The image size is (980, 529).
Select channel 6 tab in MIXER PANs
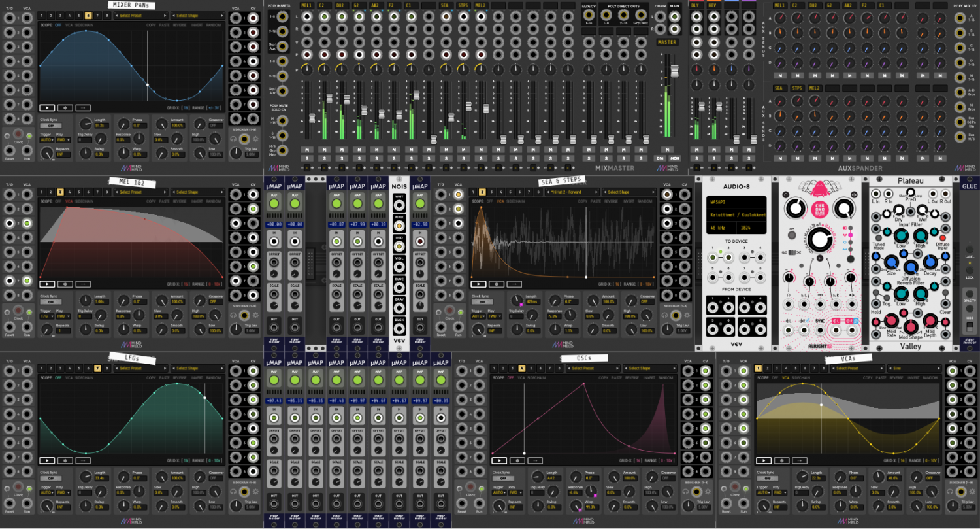(88, 16)
